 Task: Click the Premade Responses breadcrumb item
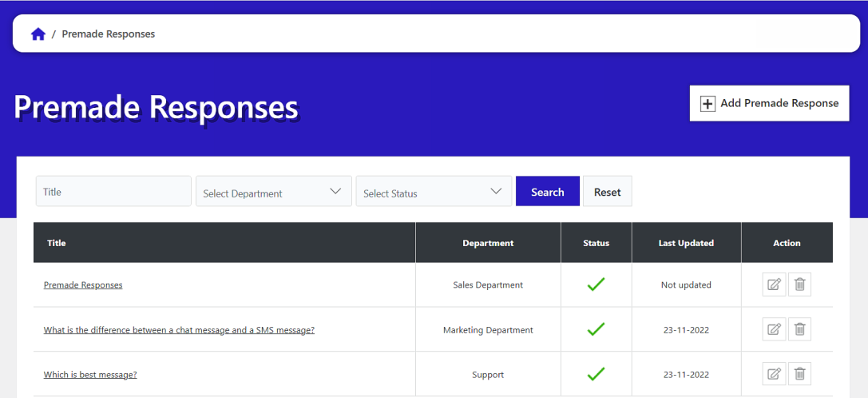pyautogui.click(x=109, y=34)
